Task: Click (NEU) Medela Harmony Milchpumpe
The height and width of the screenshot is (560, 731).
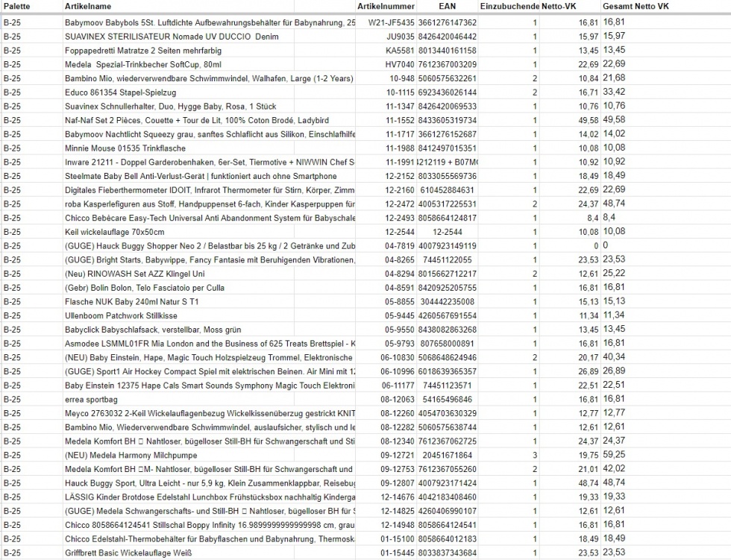Action: (131, 456)
